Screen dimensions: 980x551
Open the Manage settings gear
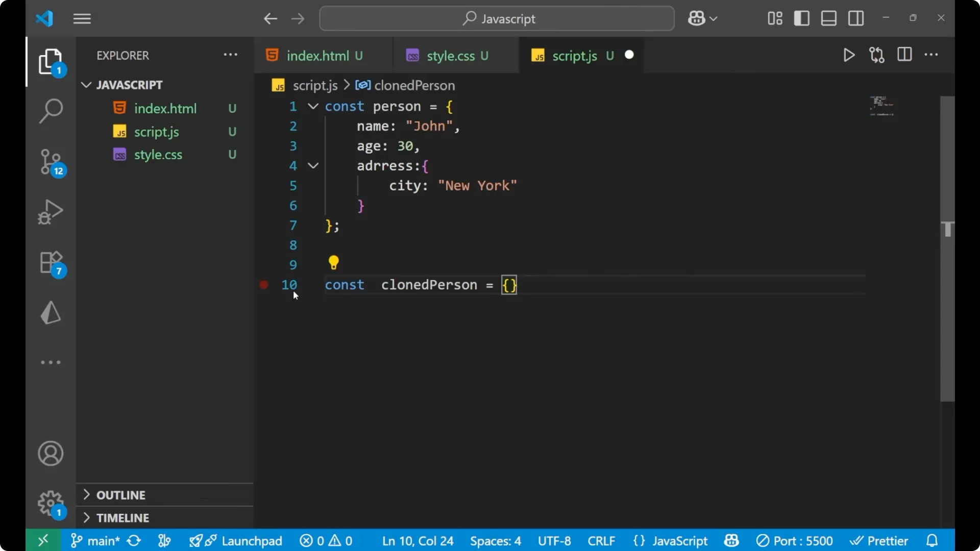(x=51, y=504)
